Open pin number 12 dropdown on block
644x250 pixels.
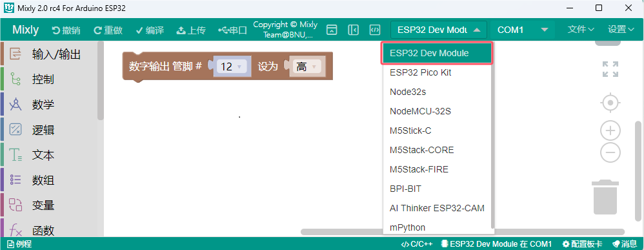point(232,67)
